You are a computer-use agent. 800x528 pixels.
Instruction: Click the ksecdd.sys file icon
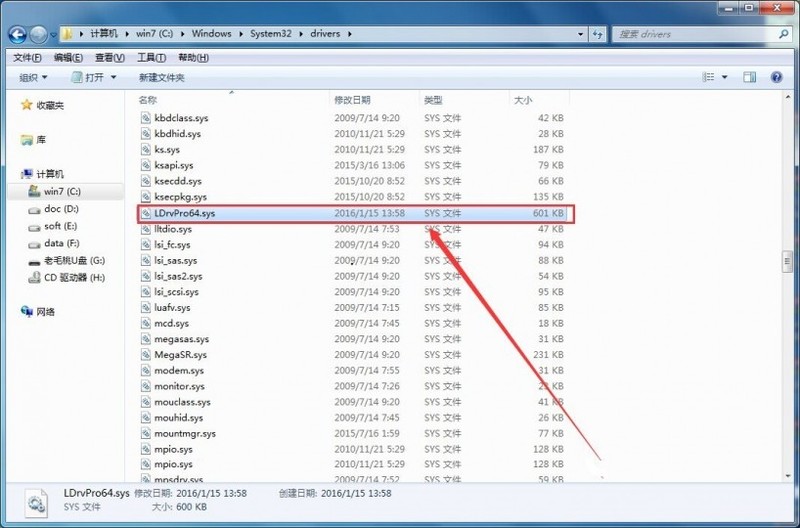point(146,181)
